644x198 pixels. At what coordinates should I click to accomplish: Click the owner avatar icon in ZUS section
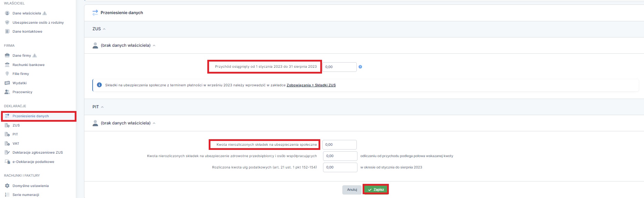(95, 45)
